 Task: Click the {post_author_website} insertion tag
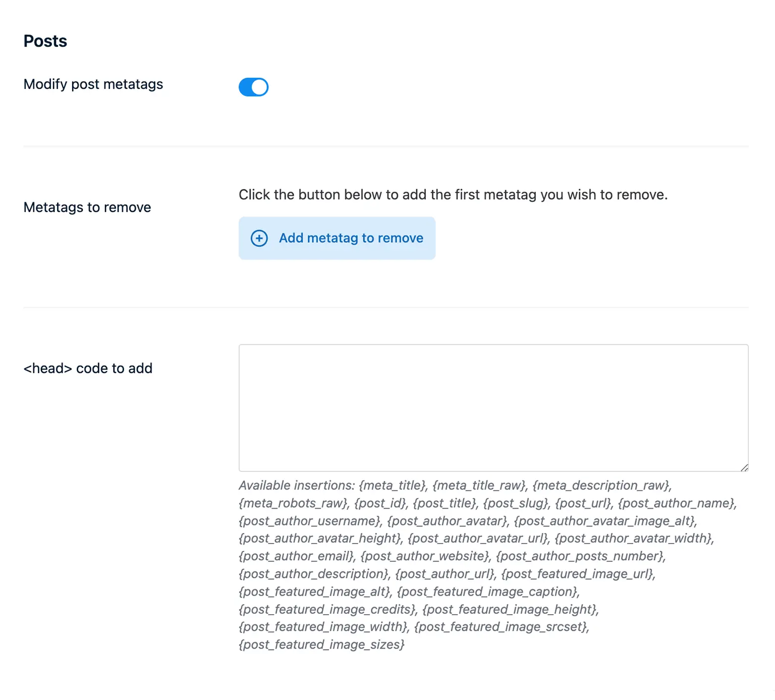(x=425, y=556)
